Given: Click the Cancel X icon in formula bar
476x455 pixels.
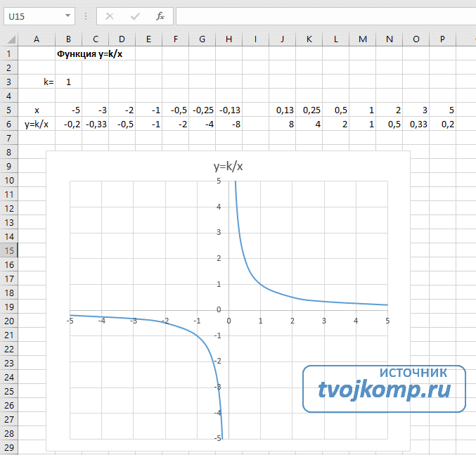Looking at the screenshot, I should [x=109, y=15].
